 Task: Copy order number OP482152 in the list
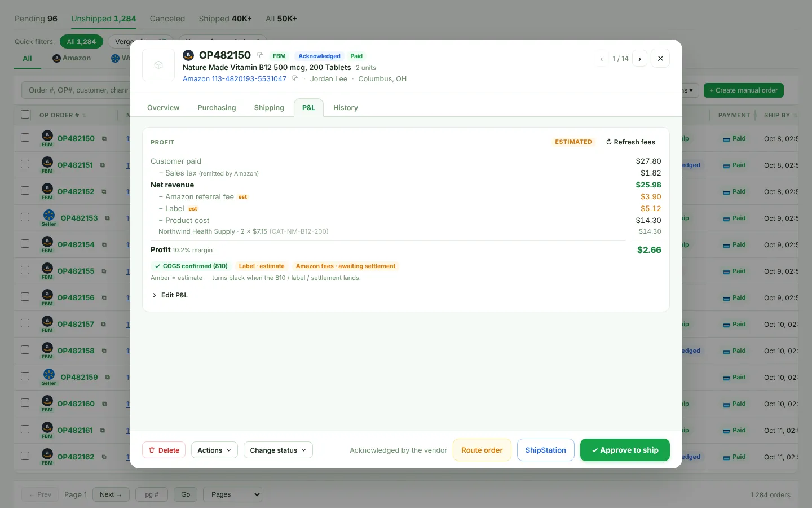tap(104, 192)
